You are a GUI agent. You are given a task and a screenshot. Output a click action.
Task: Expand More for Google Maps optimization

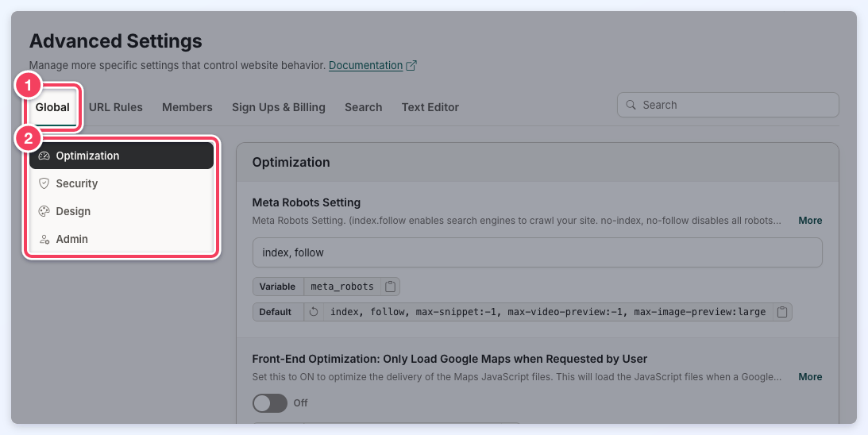pos(810,377)
